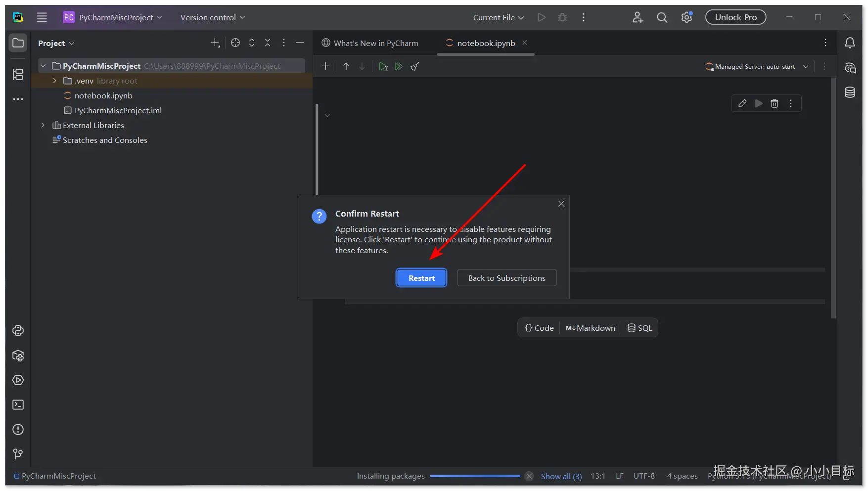This screenshot has height=491, width=868.
Task: Open the Terminal tool window
Action: (x=18, y=405)
